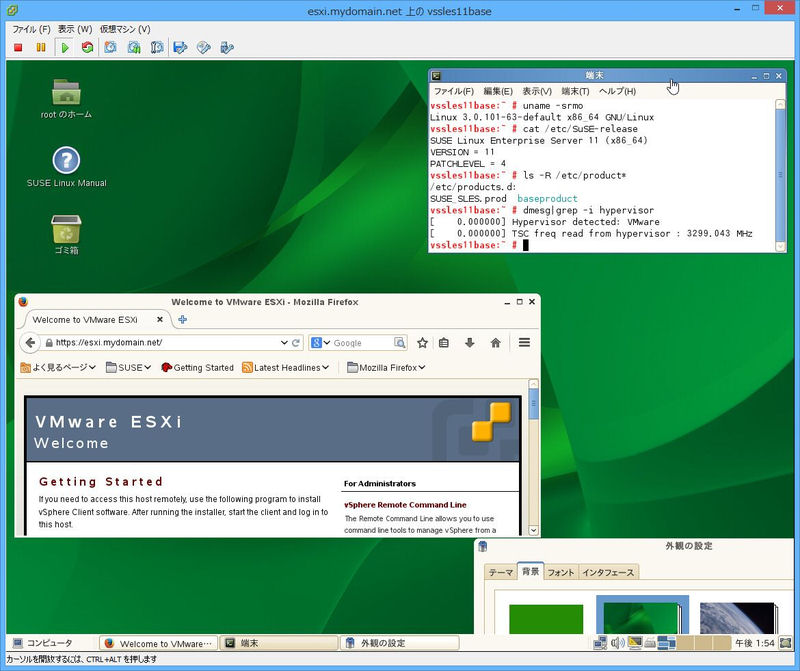Click the terminal vertical scrollbar
The width and height of the screenshot is (800, 671).
click(780, 175)
